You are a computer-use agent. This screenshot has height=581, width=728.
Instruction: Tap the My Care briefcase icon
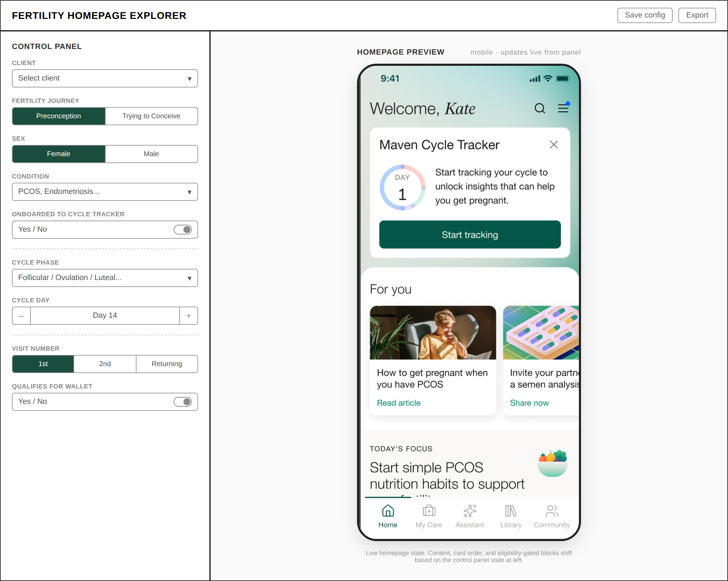[429, 511]
